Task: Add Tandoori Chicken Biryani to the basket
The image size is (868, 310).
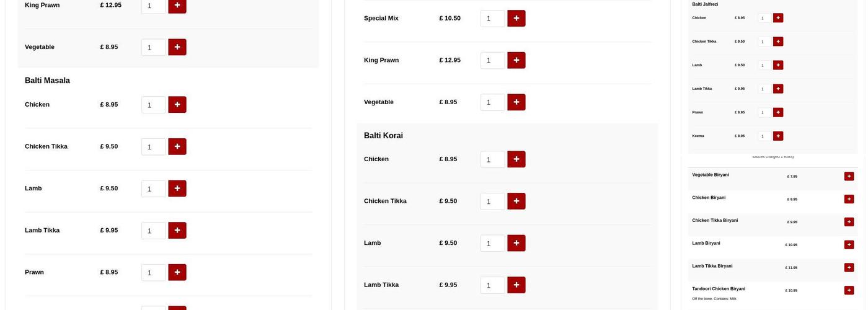Action: [x=849, y=290]
